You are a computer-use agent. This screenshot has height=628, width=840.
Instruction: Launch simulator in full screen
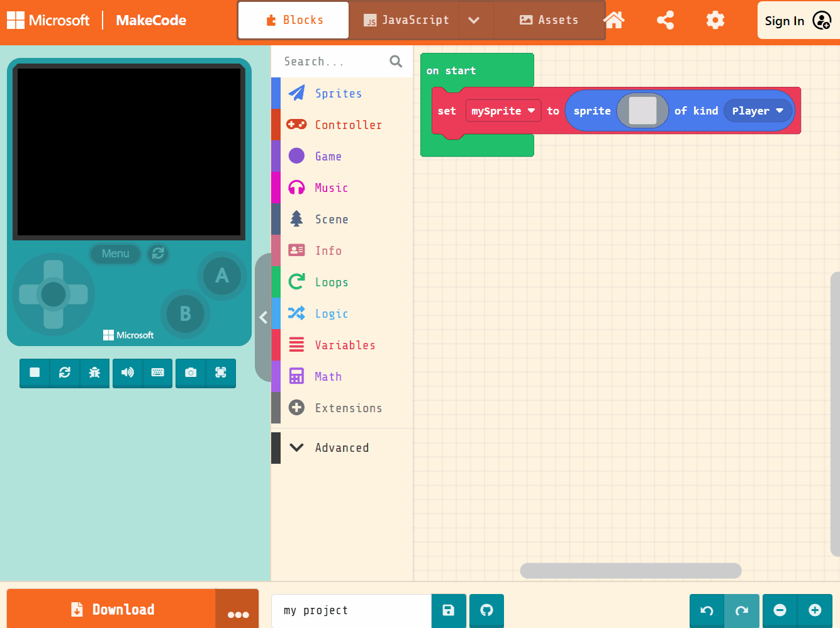click(x=221, y=373)
